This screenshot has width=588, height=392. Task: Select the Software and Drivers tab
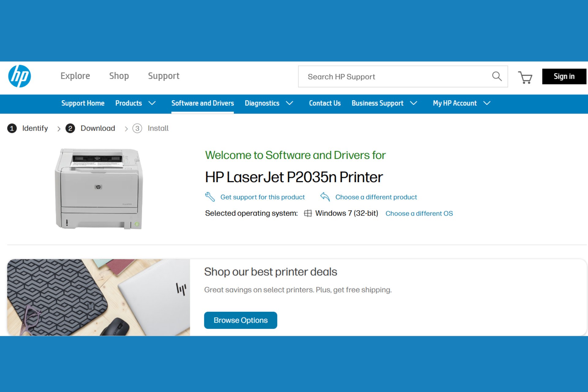tap(202, 103)
